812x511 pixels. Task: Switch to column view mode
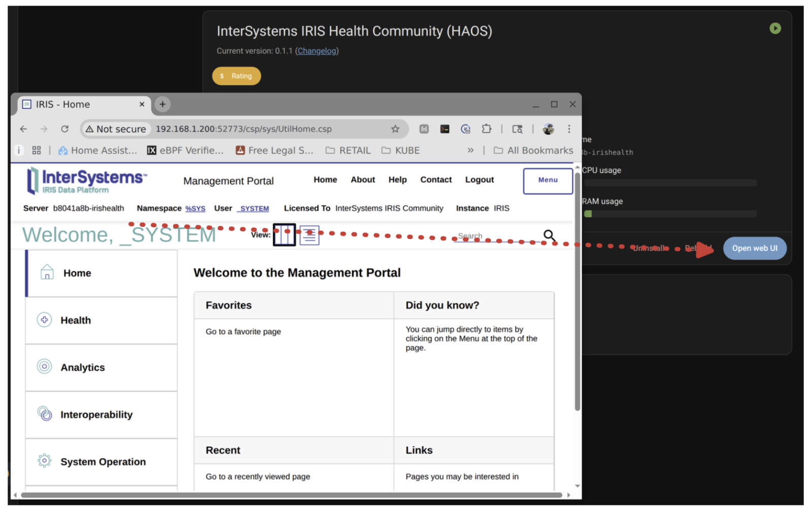point(284,235)
